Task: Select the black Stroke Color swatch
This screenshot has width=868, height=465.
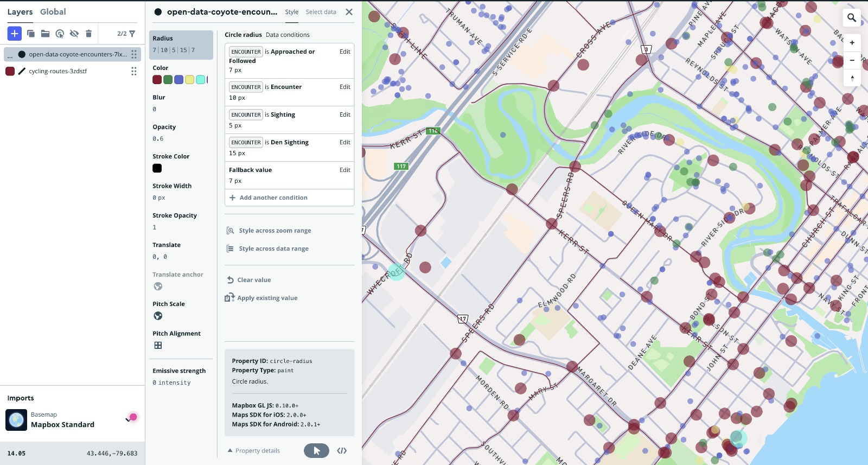Action: (157, 168)
